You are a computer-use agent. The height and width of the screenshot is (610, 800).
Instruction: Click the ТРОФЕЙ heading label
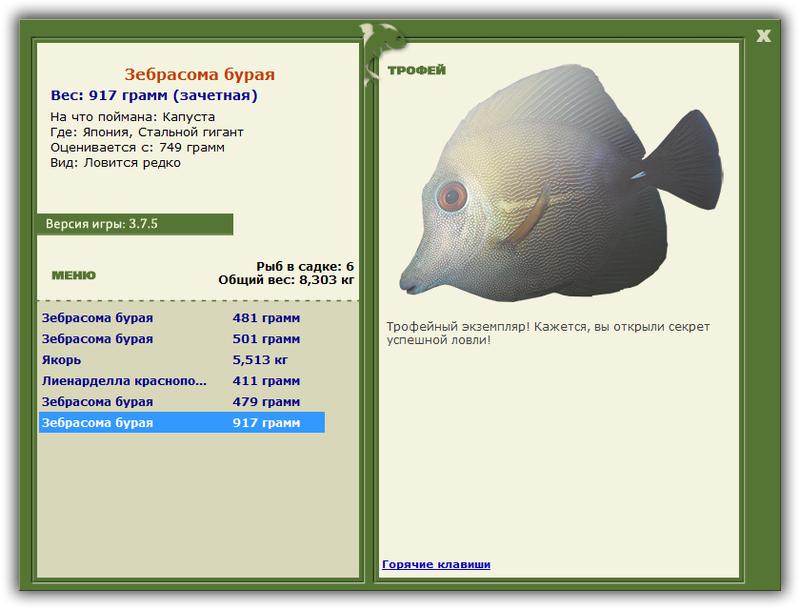[x=416, y=70]
